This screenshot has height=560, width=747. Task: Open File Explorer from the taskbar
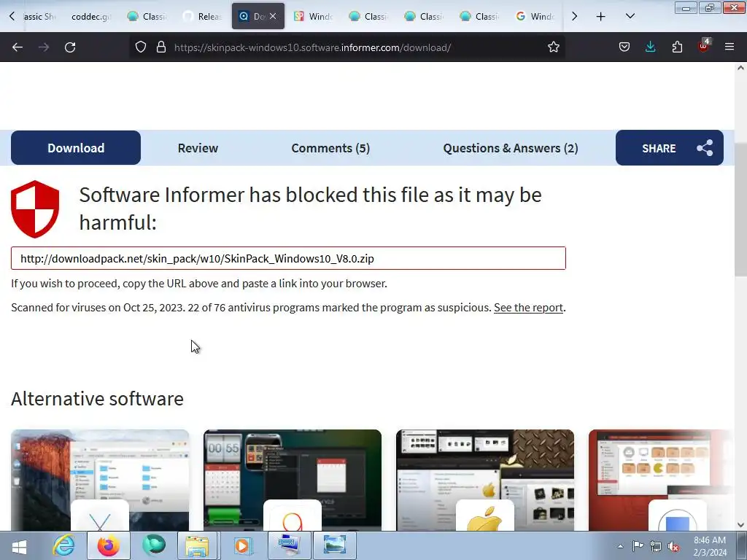pyautogui.click(x=197, y=545)
